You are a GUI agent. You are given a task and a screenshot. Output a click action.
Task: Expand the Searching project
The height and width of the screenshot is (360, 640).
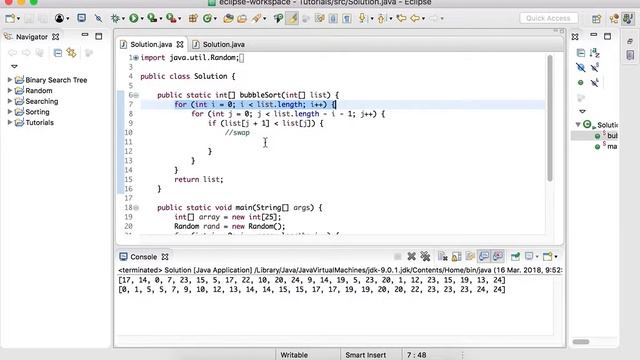coord(10,101)
